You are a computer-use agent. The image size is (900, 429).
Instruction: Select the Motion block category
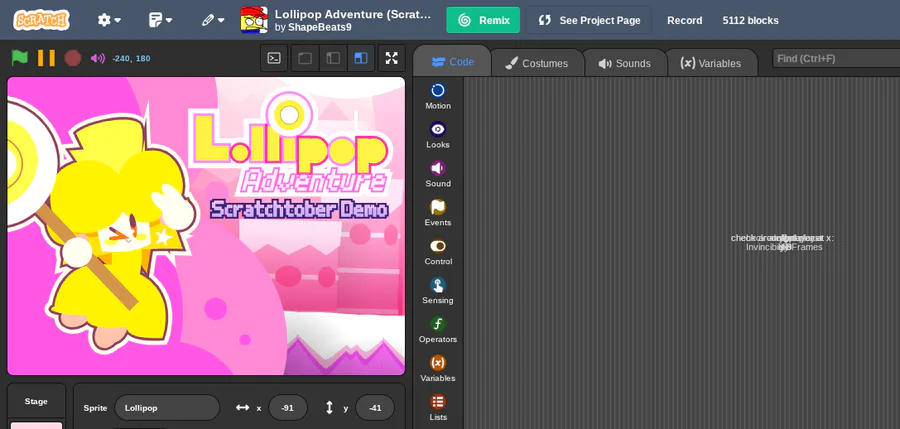tap(438, 96)
